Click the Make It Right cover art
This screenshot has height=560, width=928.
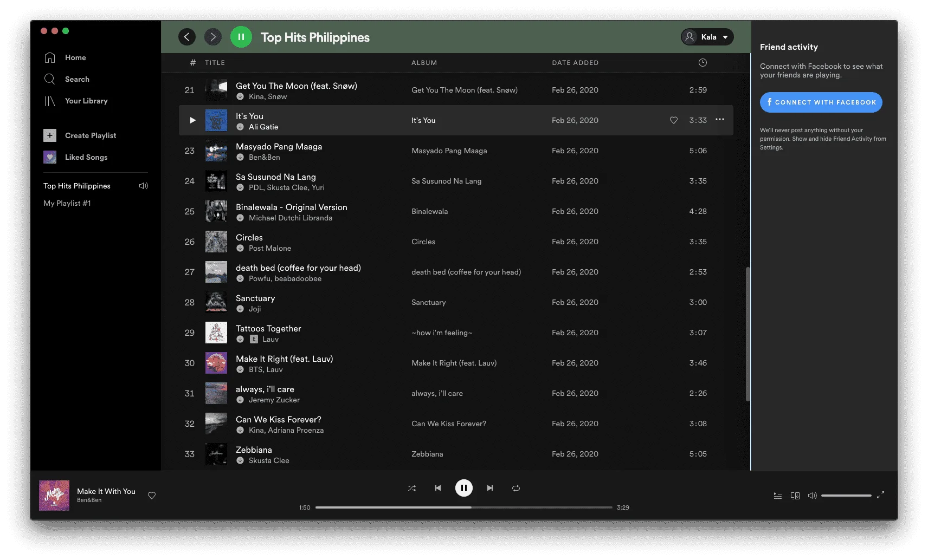coord(216,363)
